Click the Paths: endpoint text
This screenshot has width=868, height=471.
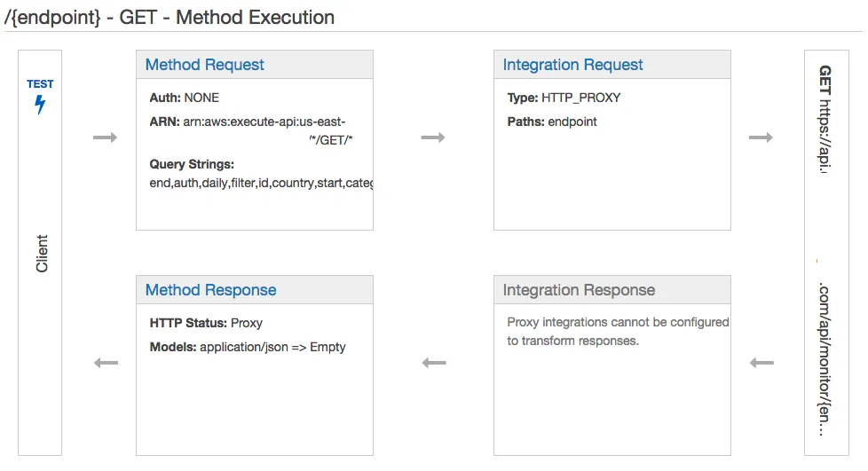pyautogui.click(x=552, y=122)
